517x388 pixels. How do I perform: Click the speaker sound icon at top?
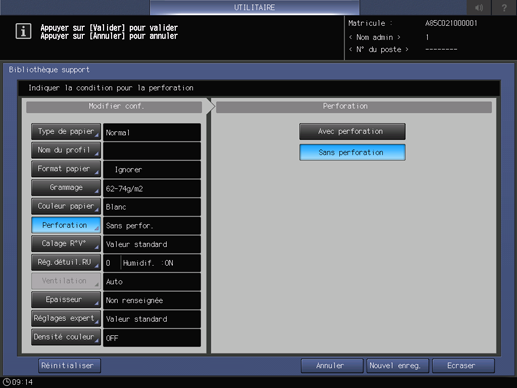(x=479, y=7)
